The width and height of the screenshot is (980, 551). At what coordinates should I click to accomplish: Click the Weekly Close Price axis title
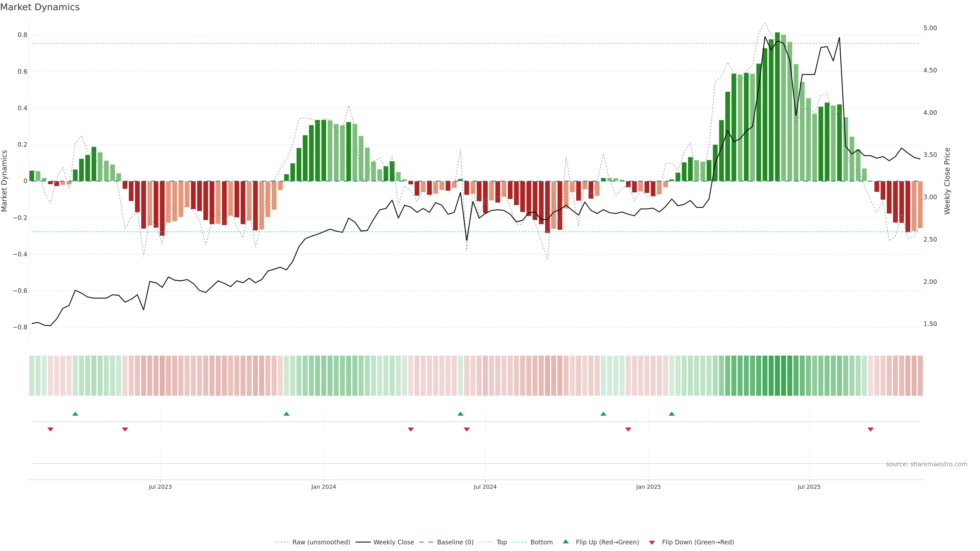coord(947,181)
